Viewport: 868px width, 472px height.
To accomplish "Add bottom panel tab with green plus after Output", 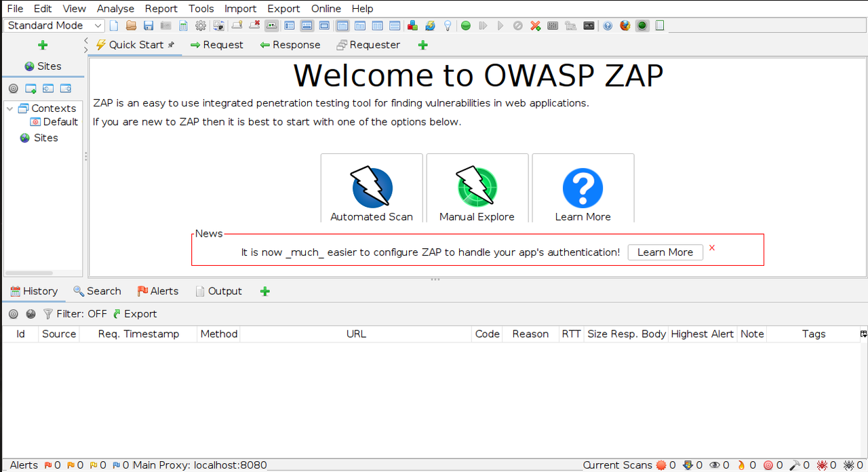I will click(x=265, y=292).
